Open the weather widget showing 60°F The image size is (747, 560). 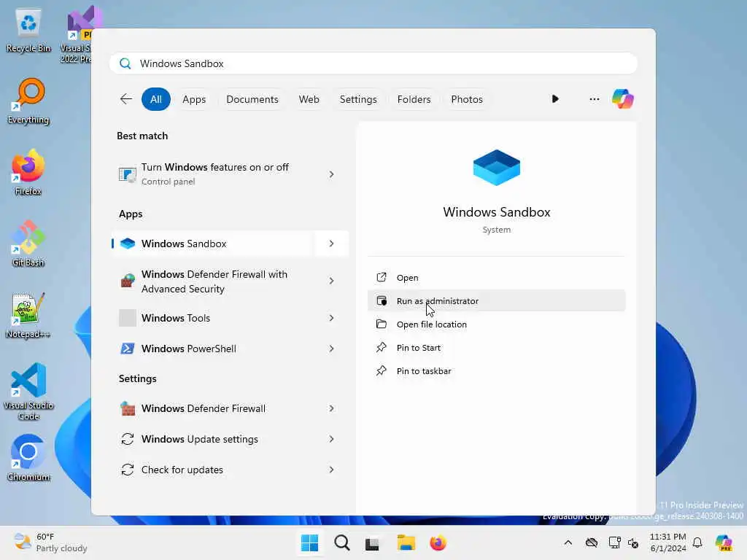(50, 542)
